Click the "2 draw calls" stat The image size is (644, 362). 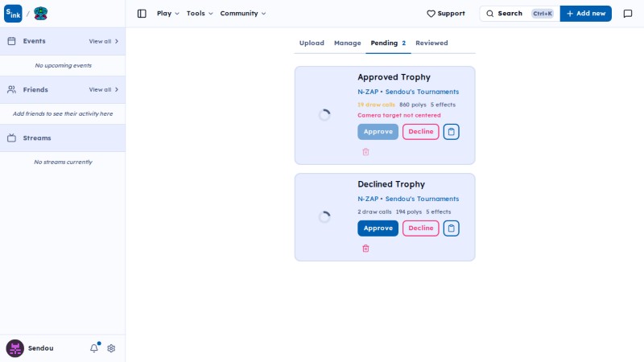[x=374, y=212]
